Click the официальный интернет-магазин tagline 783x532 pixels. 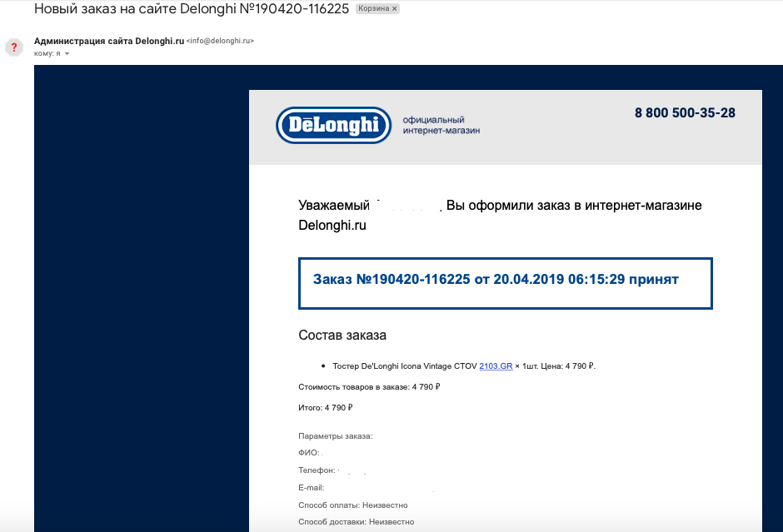(x=441, y=125)
